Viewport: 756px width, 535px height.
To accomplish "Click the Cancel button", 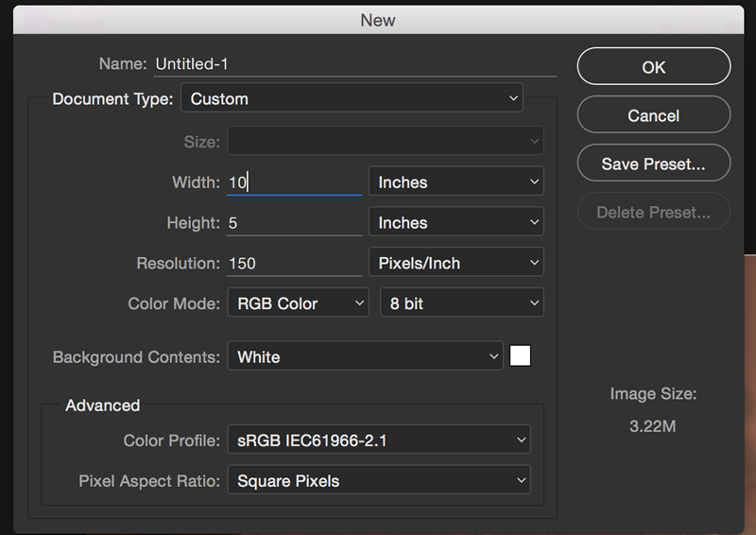I will coord(653,114).
